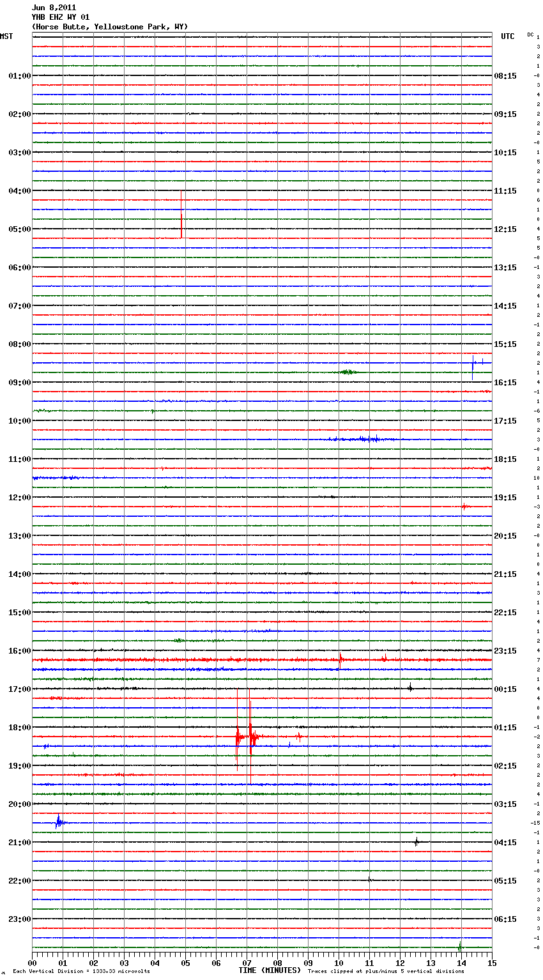Viewport: 543px width, 980px height.
Task: Select the 12:00 MST row label
Action: pos(20,498)
